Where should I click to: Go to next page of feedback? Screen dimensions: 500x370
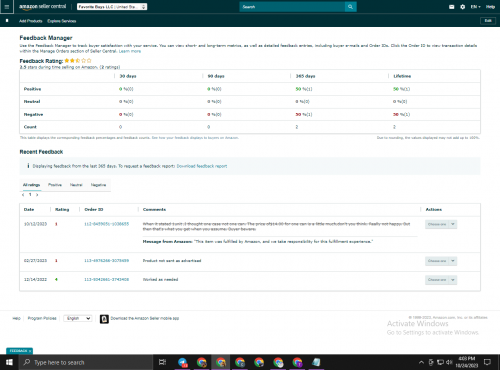[37, 195]
